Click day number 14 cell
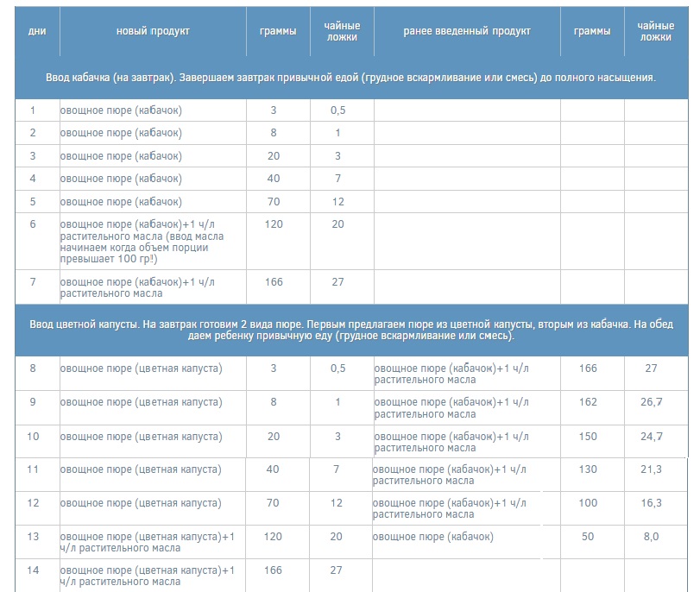This screenshot has width=700, height=592. point(34,570)
